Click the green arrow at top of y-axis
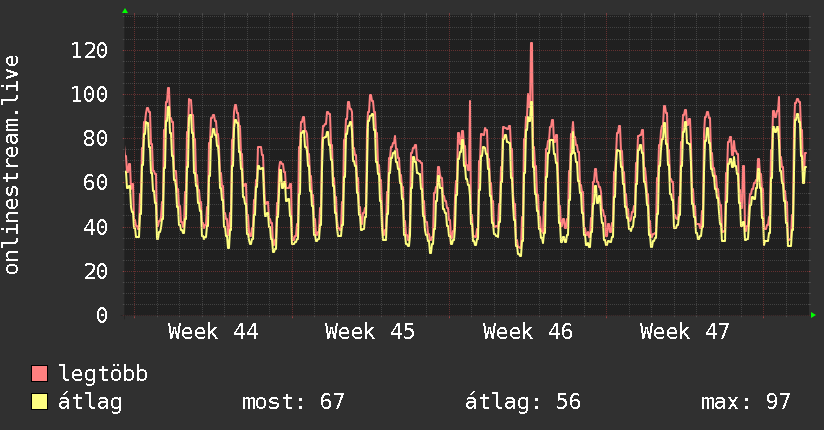The width and height of the screenshot is (824, 430). point(125,11)
